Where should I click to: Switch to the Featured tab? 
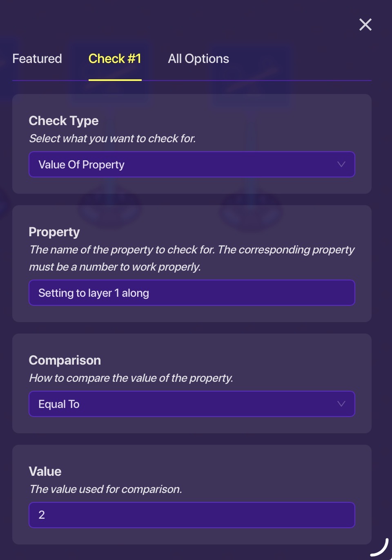click(37, 59)
